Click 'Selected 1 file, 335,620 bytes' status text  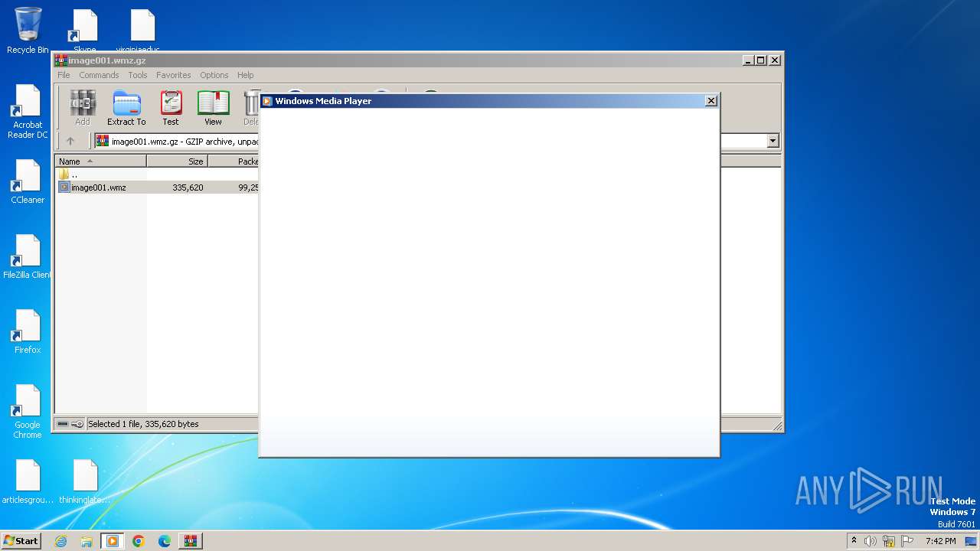(x=143, y=424)
